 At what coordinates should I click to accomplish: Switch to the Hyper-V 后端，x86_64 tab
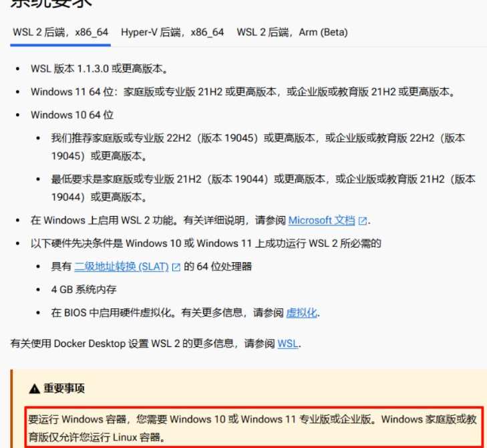pos(172,32)
